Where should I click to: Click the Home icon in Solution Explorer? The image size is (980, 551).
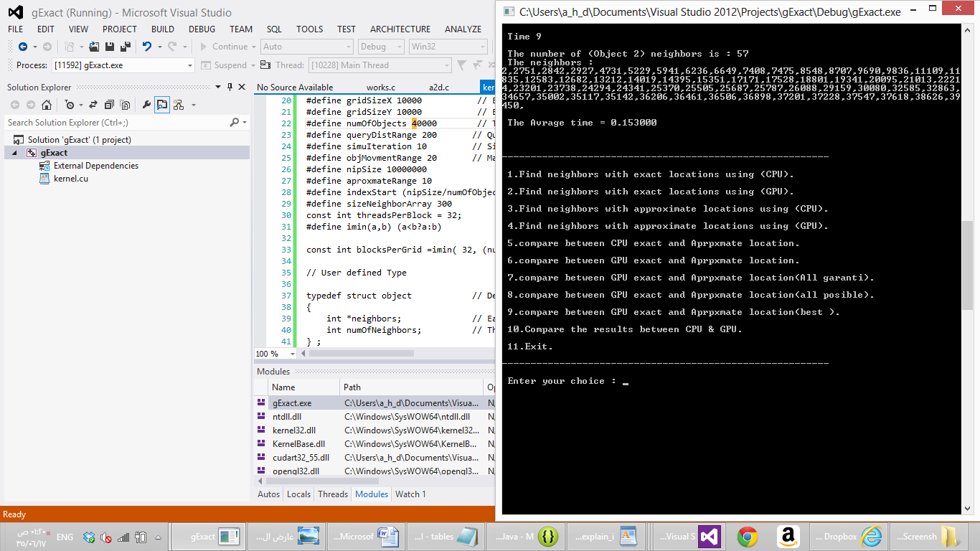pos(47,105)
